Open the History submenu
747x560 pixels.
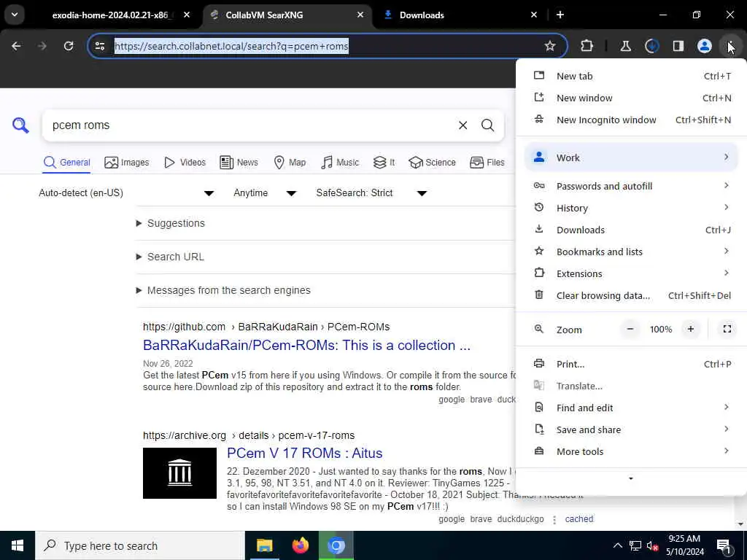pyautogui.click(x=631, y=208)
